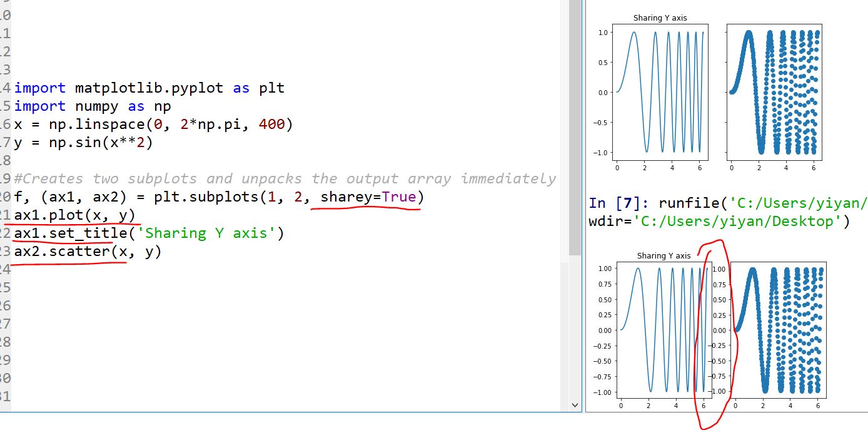The width and height of the screenshot is (868, 430).
Task: Select the upper line plot in the console
Action: tap(660, 93)
